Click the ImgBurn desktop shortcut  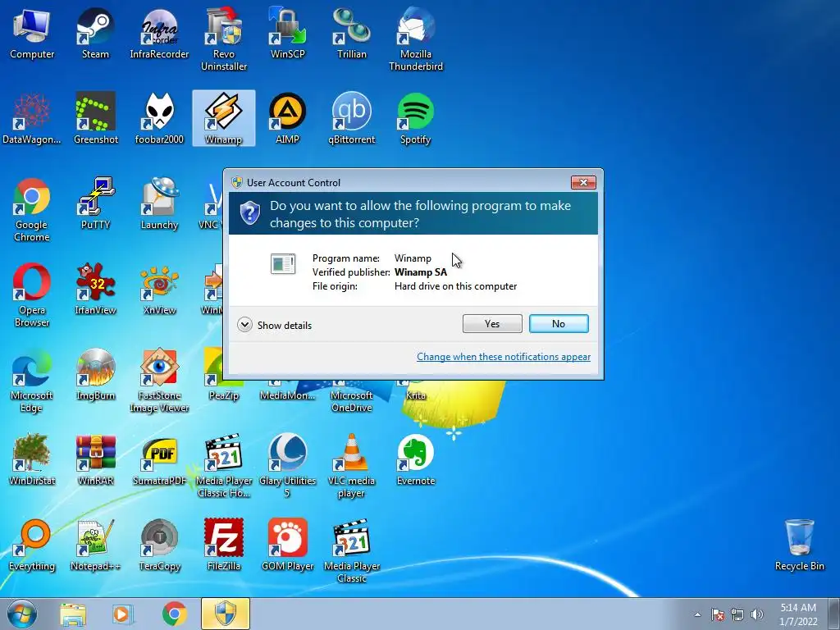[x=95, y=374]
